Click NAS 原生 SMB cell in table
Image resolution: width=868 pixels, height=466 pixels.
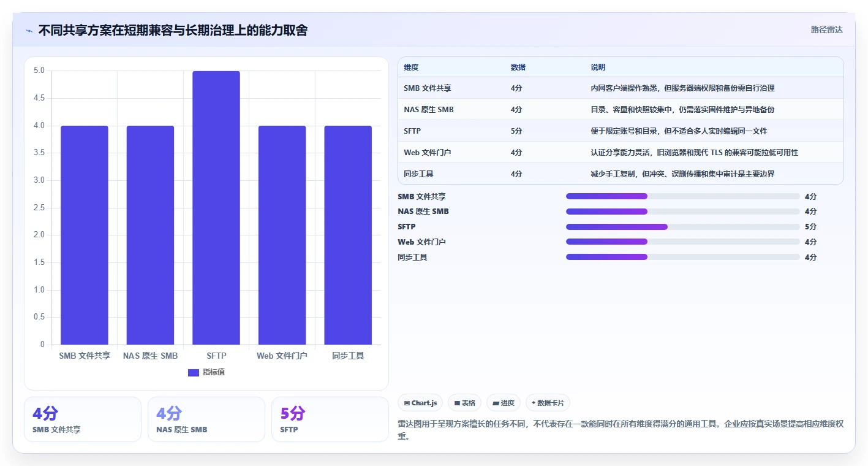click(429, 110)
